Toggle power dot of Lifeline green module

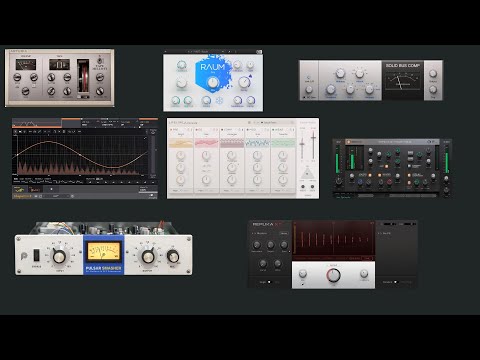(x=274, y=129)
